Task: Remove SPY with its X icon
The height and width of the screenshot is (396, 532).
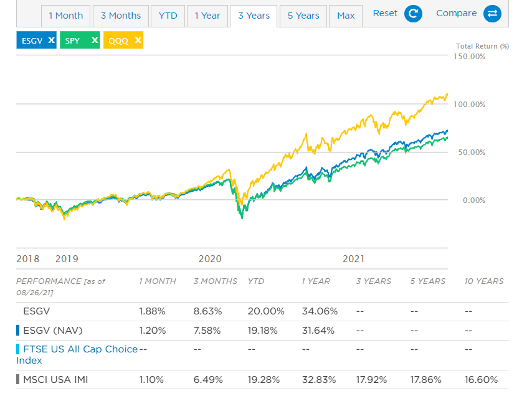Action: (x=95, y=40)
